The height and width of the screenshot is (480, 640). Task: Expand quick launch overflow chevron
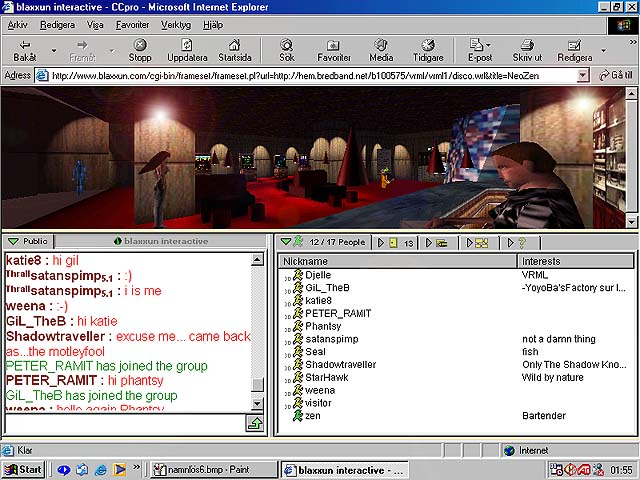click(x=137, y=466)
